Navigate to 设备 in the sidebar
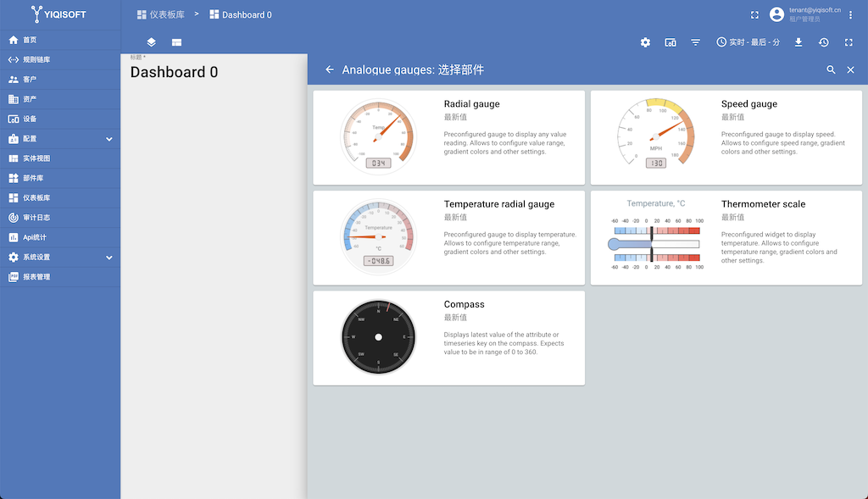The width and height of the screenshot is (868, 499). point(30,119)
